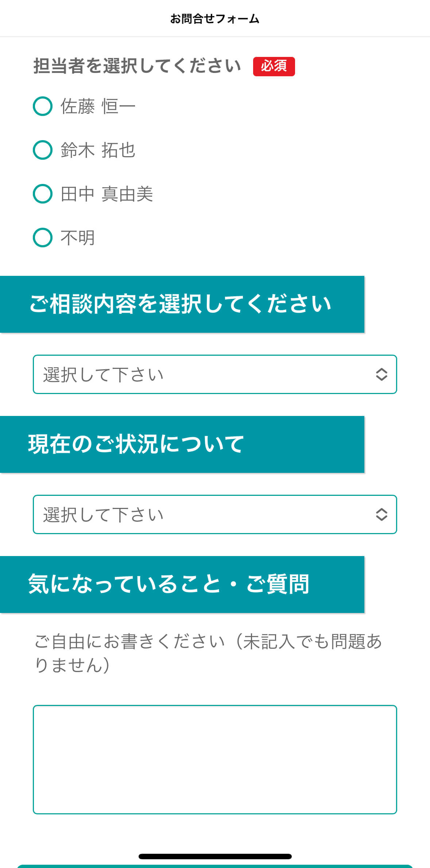Viewport: 430px width, 868px height.
Task: Expand the 現在のご状況 選択して下さい dropdown text
Action: coord(103,515)
